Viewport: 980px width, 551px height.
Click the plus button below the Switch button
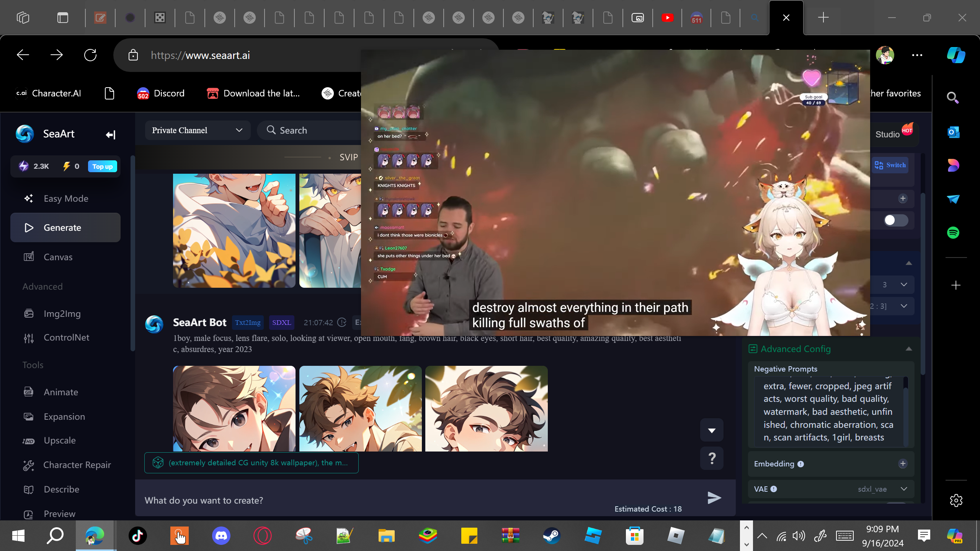(903, 198)
